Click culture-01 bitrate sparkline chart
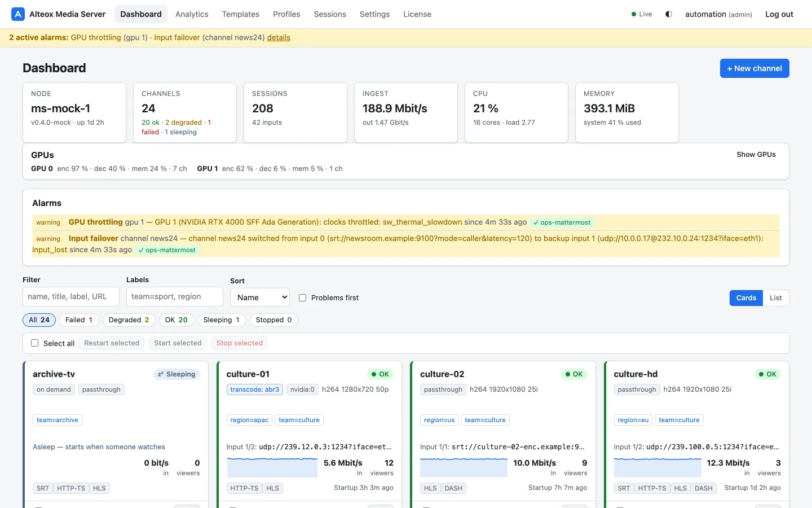Viewport: 812px width, 508px height. click(273, 467)
